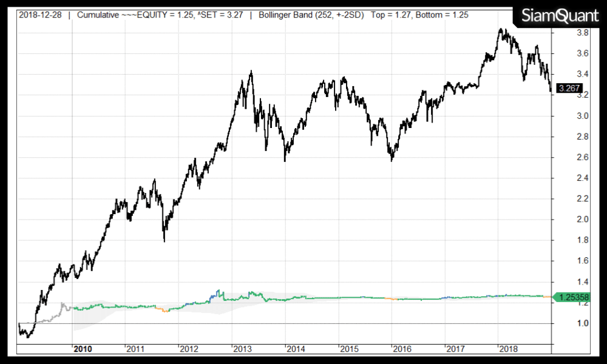Select the 2012 label on the x-axis
607x364 pixels.
[x=189, y=349]
